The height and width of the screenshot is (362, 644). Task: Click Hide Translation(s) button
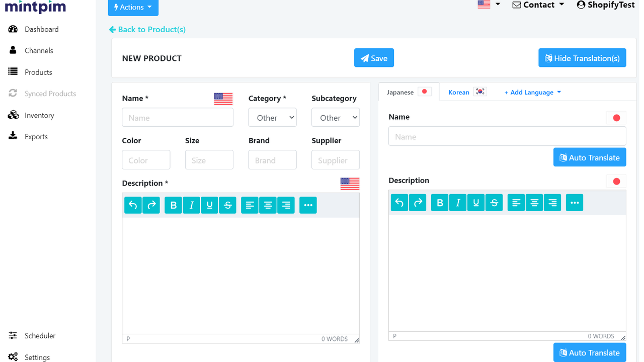pyautogui.click(x=582, y=58)
